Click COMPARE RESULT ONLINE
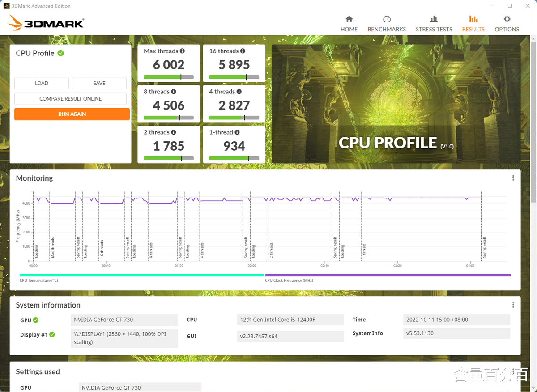537x392 pixels. coord(70,98)
